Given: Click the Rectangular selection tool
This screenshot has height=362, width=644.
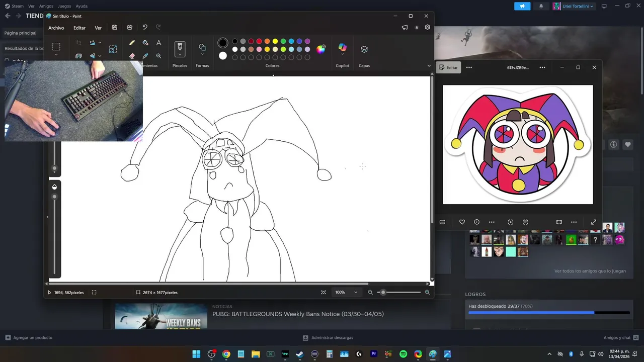Looking at the screenshot, I should [x=56, y=46].
